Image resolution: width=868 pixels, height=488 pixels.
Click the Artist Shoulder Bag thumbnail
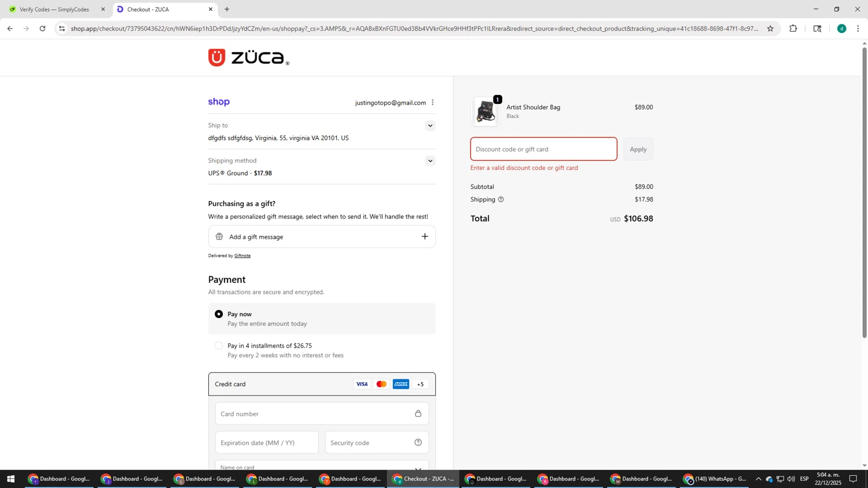pos(486,112)
